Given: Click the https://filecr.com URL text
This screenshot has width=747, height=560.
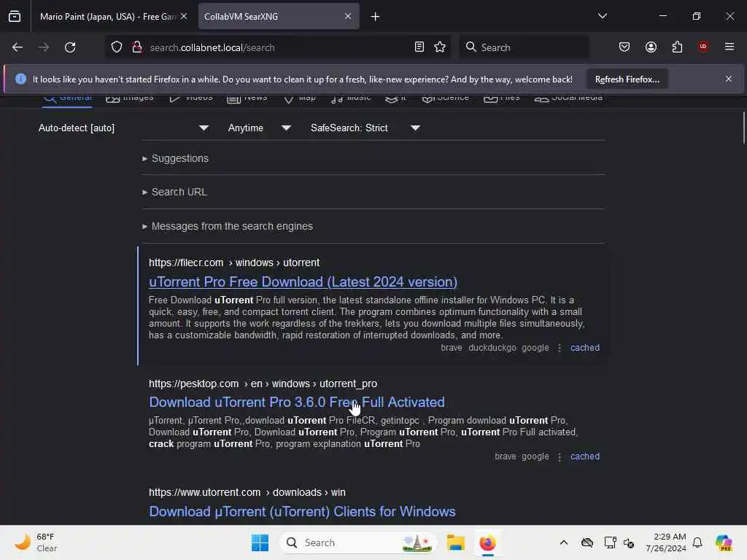Looking at the screenshot, I should pyautogui.click(x=186, y=262).
